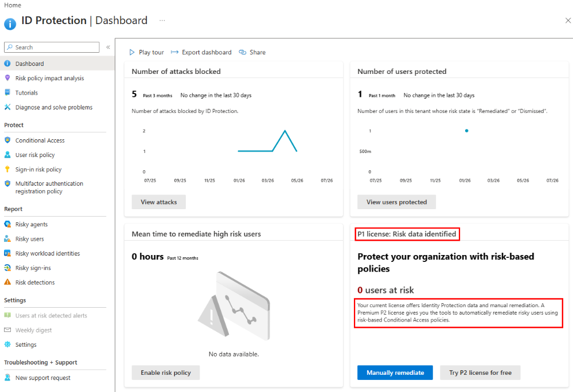
Task: Click View users protected button
Action: [x=396, y=202]
